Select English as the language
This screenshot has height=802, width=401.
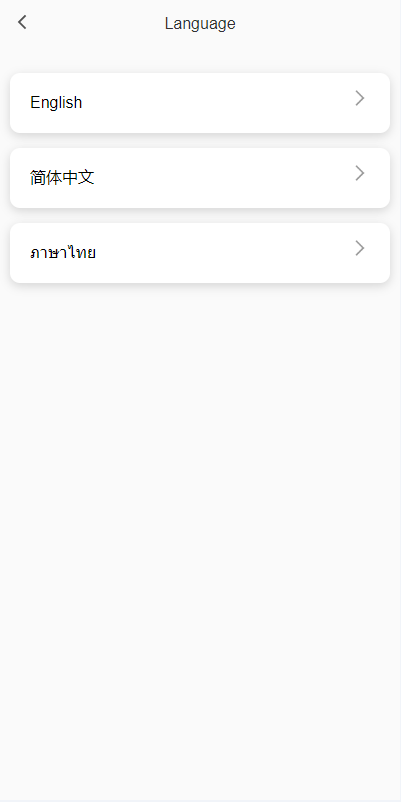tap(200, 103)
